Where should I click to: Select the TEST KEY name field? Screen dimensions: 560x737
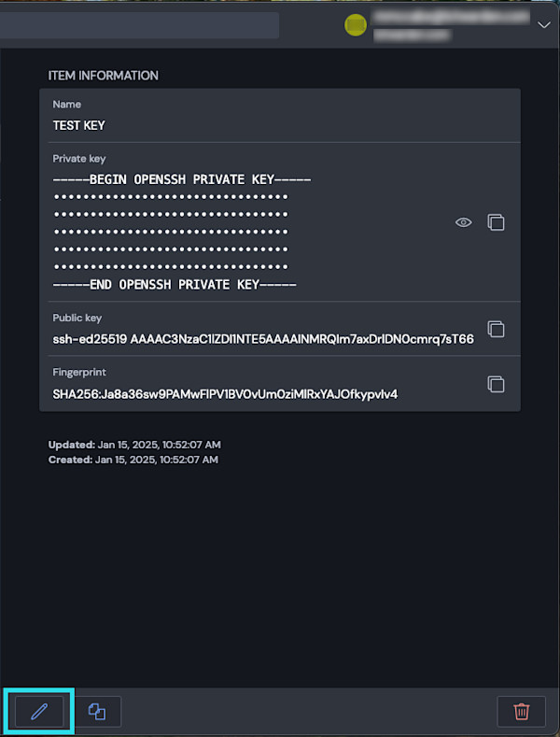(79, 125)
